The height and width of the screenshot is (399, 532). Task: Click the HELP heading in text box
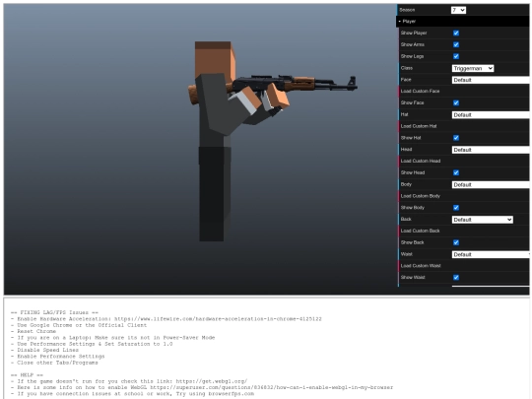(27, 375)
